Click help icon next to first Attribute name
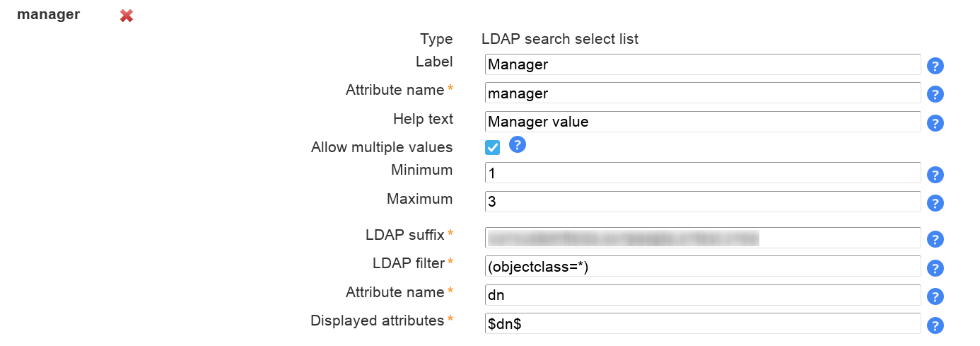This screenshot has width=980, height=346. click(935, 95)
